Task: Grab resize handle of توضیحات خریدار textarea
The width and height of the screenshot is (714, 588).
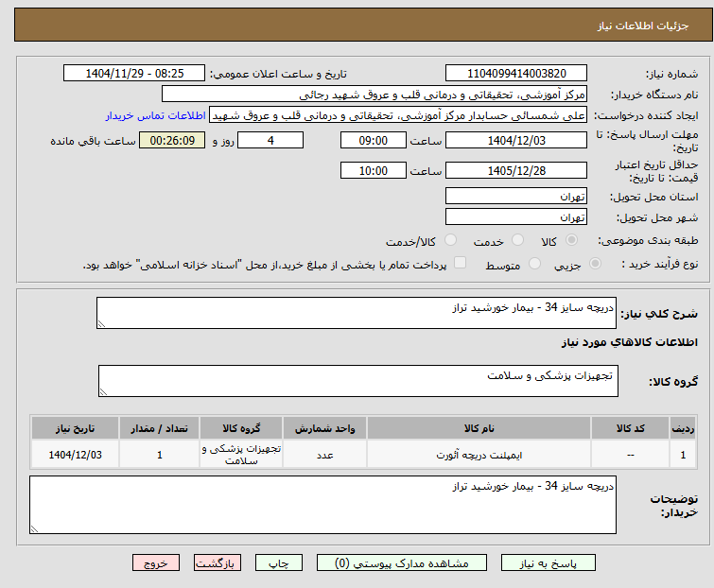Action: (34, 529)
